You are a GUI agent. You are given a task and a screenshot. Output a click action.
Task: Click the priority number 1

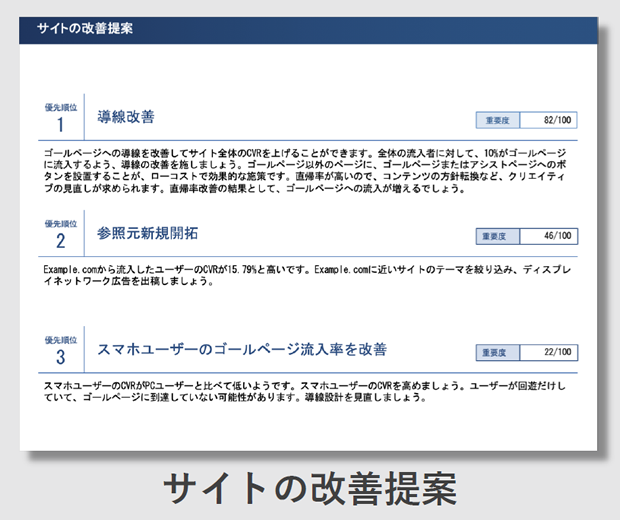coord(60,125)
